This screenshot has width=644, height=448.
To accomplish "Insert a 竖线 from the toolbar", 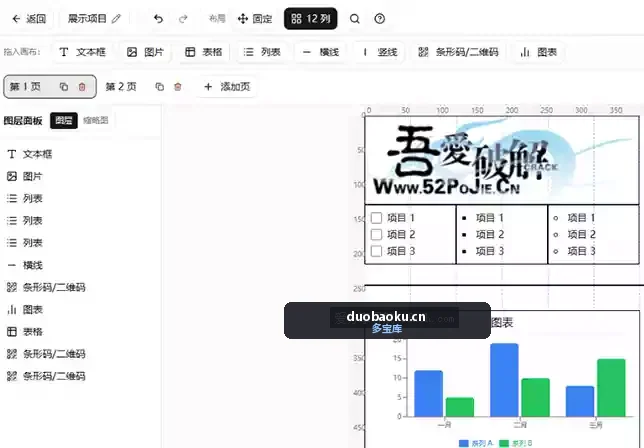I will tap(380, 52).
